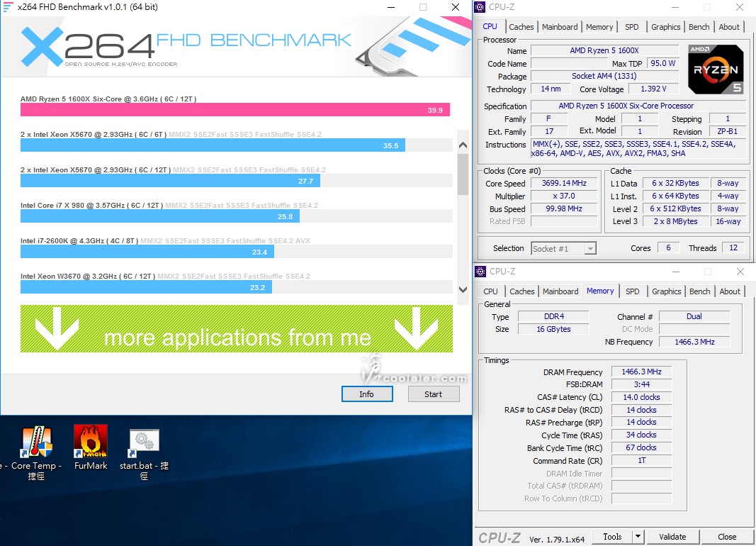Click the Max TDP value 95.0 W
This screenshot has height=546, width=756.
coord(663,63)
